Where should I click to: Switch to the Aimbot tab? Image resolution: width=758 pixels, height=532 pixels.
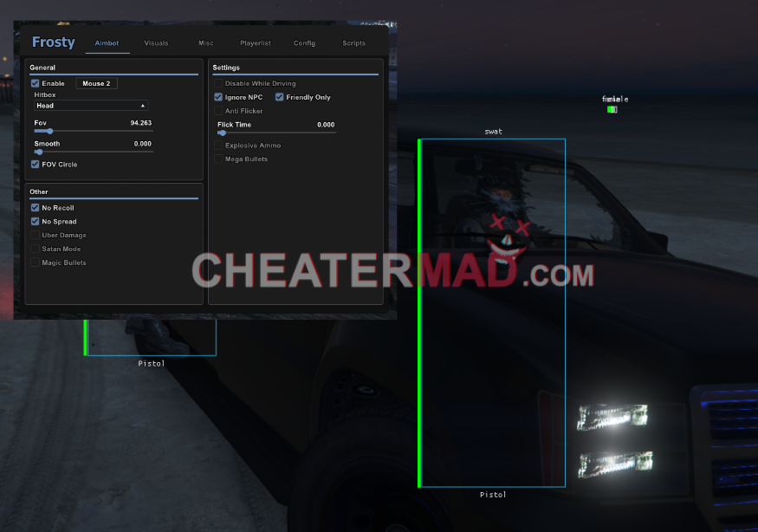(x=107, y=43)
